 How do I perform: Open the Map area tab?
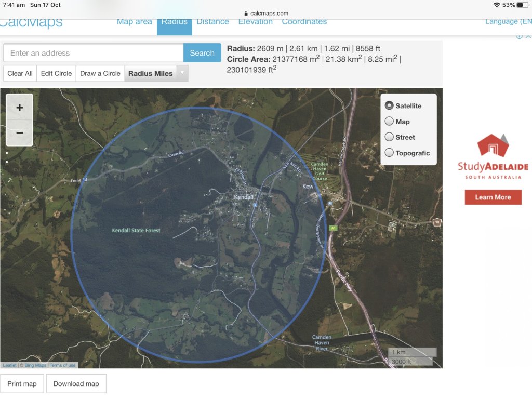tap(134, 22)
